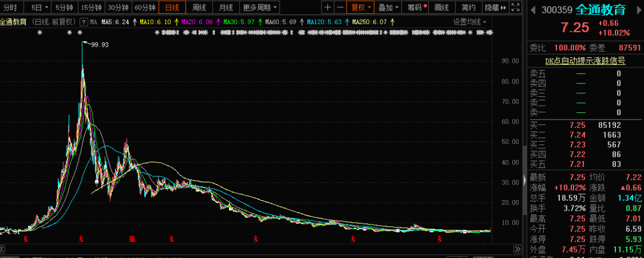The width and height of the screenshot is (644, 258).
Task: Click the side panel collapse handle
Action: coord(524,179)
